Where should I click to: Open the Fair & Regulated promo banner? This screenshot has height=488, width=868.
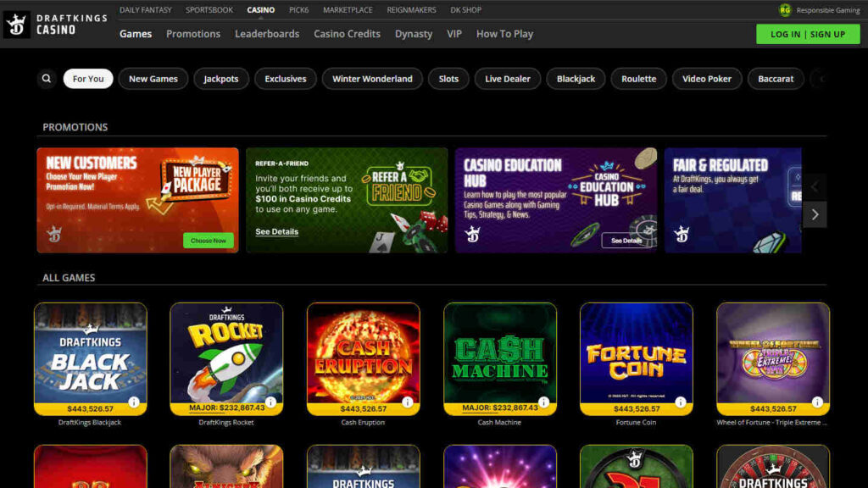[733, 200]
